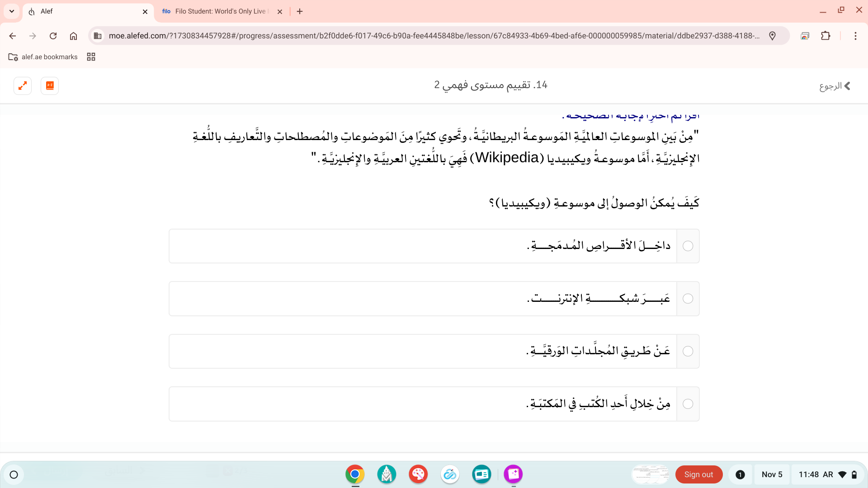Reload the current Alef page
The height and width of the screenshot is (488, 868).
click(x=53, y=36)
